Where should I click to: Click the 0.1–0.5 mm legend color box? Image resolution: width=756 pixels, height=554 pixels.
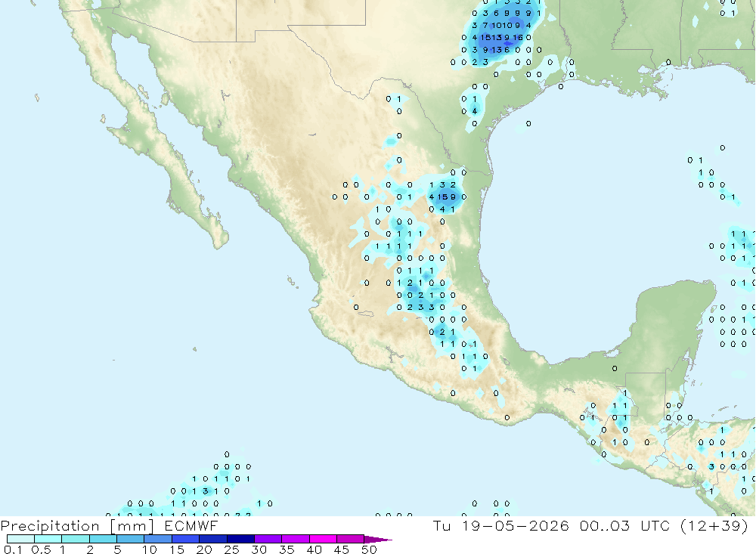[x=20, y=539]
